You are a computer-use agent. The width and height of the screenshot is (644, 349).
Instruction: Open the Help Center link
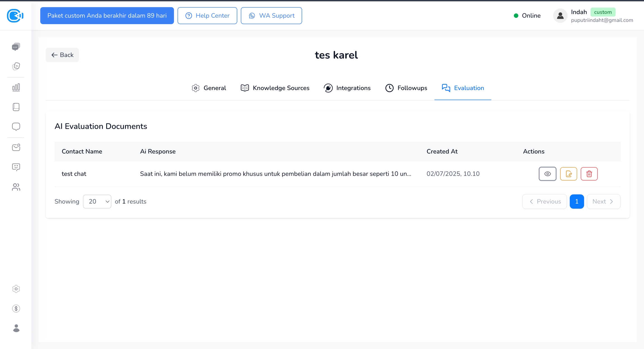pos(207,16)
